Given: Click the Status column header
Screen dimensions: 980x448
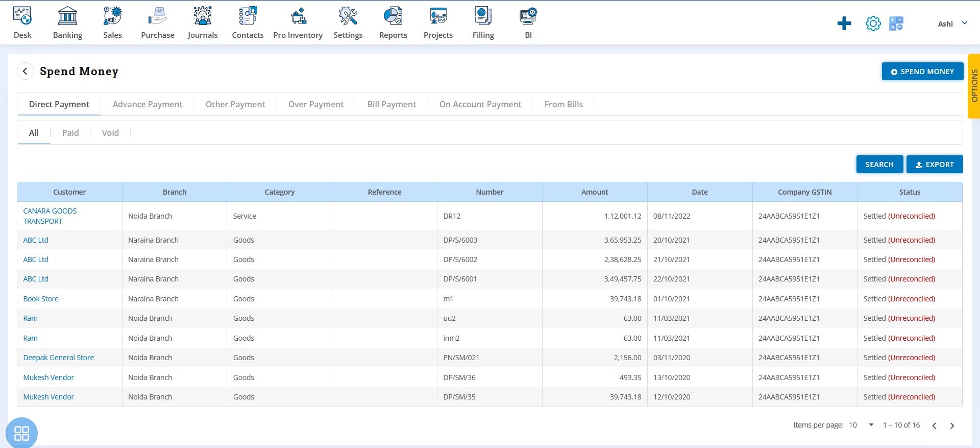Looking at the screenshot, I should point(910,192).
